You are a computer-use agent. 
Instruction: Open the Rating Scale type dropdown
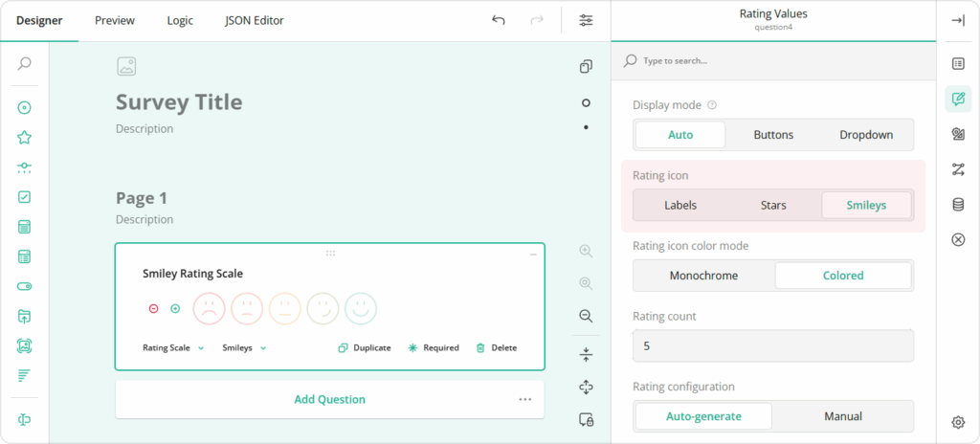173,348
